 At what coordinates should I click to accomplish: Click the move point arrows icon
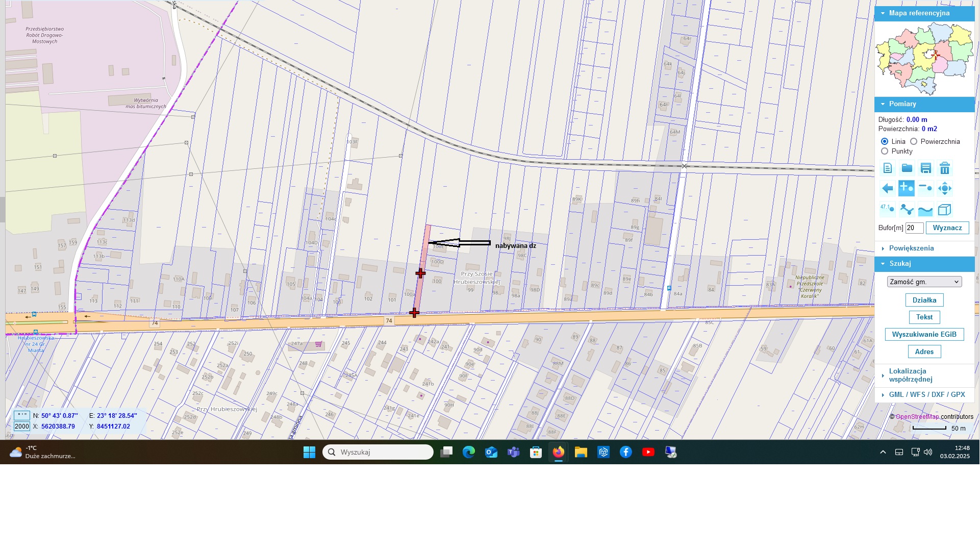[x=944, y=188]
